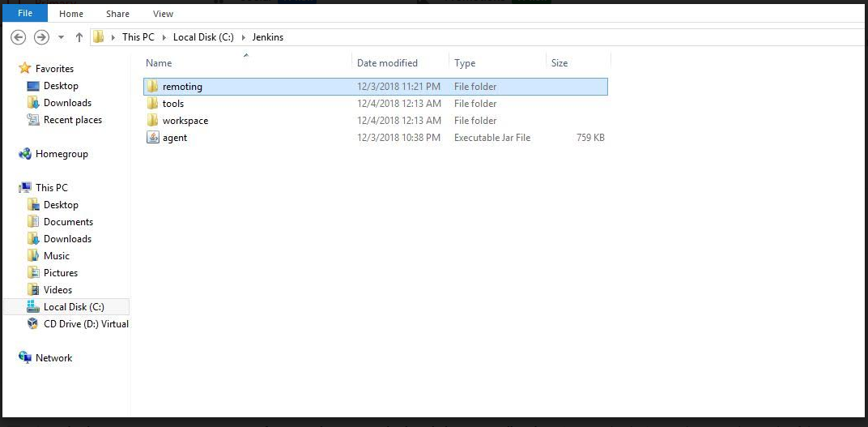The width and height of the screenshot is (868, 427).
Task: Click the Documents folder icon
Action: (34, 221)
